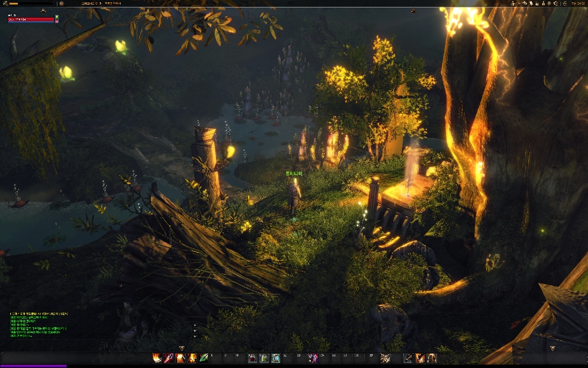The width and height of the screenshot is (588, 368).
Task: Use the red slash skill in hotbar
Action: coord(168,358)
